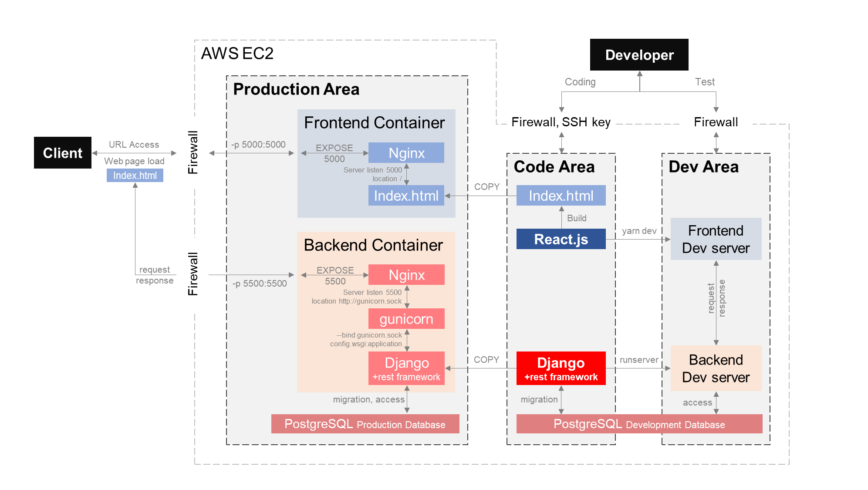Click the black Client box
The height and width of the screenshot is (490, 868).
pos(63,153)
